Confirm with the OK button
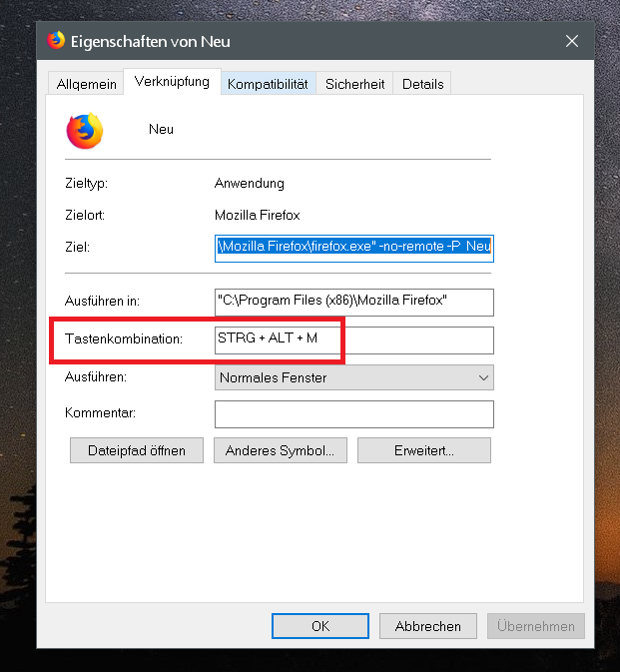Image resolution: width=620 pixels, height=672 pixels. [x=319, y=626]
